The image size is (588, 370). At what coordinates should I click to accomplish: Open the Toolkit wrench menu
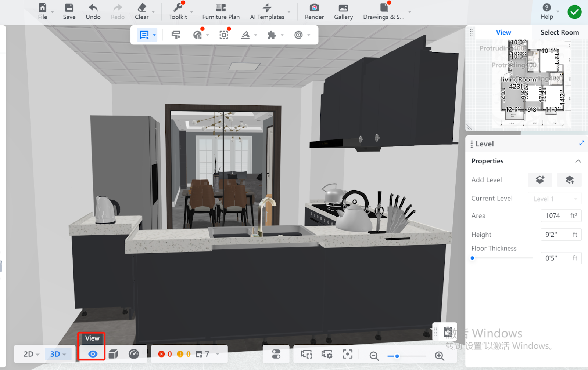pyautogui.click(x=178, y=11)
